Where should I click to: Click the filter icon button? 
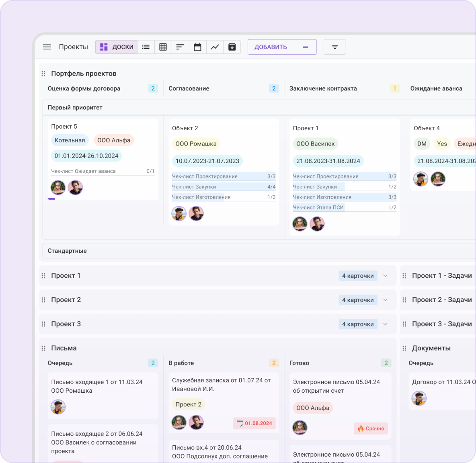pyautogui.click(x=334, y=47)
